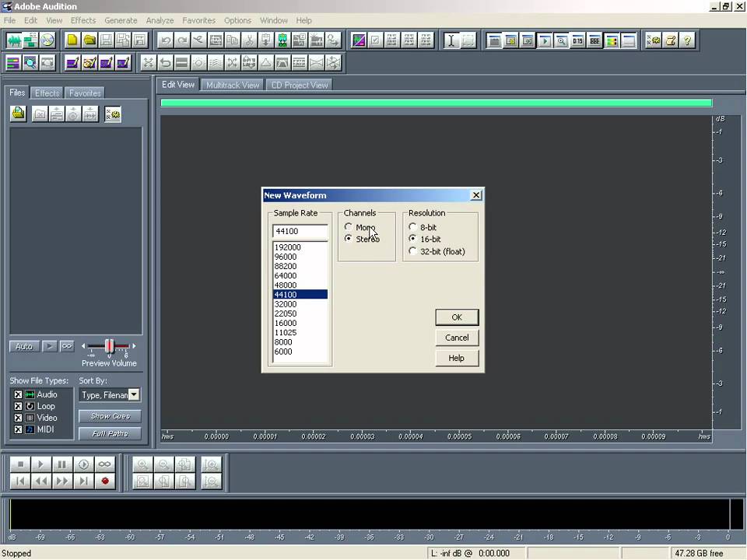This screenshot has height=560, width=747.
Task: Click the Play transport button
Action: [x=41, y=464]
